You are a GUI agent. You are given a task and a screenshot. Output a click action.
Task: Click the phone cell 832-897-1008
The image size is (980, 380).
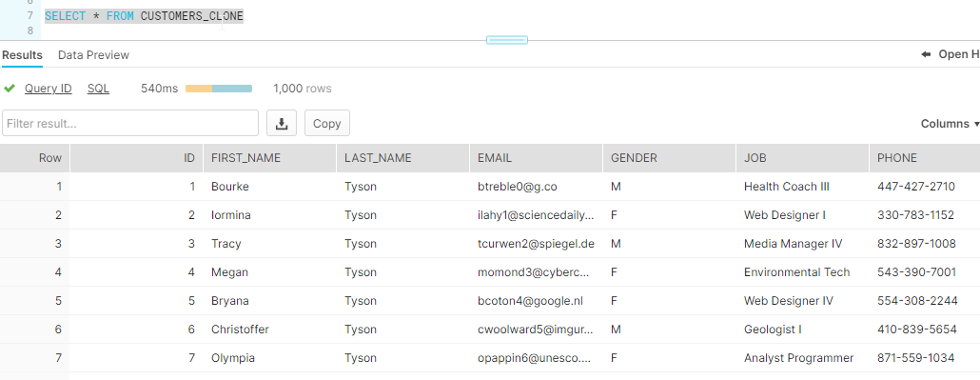(x=916, y=244)
